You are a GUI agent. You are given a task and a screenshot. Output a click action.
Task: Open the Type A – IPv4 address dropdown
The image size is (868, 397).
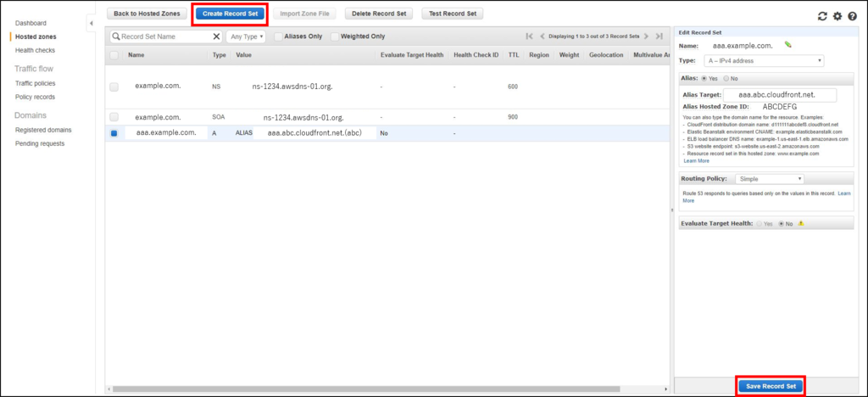point(764,61)
